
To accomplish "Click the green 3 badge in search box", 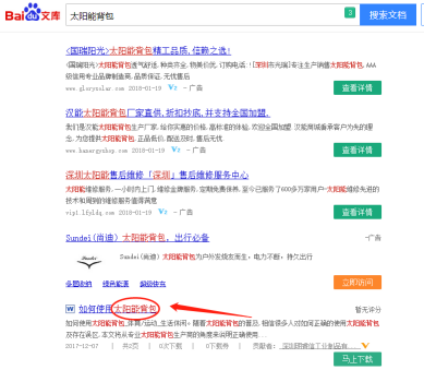I will pos(350,13).
